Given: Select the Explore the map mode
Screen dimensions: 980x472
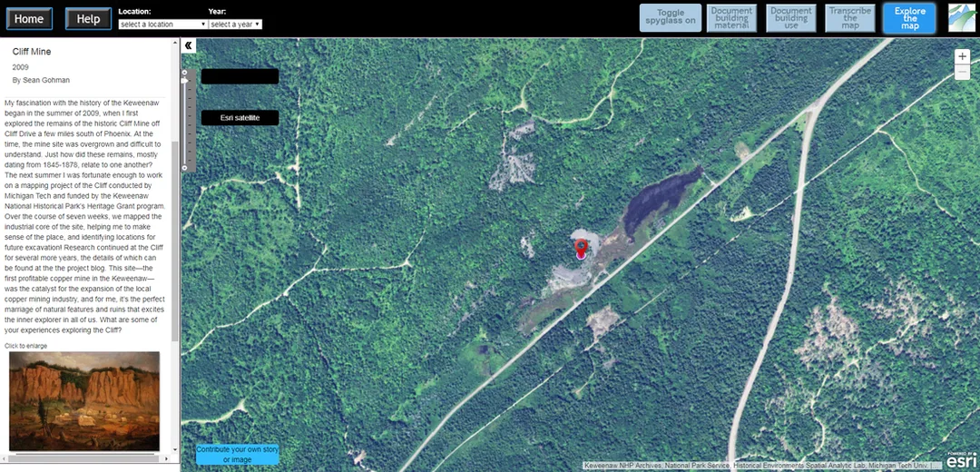Looking at the screenshot, I should pos(909,18).
